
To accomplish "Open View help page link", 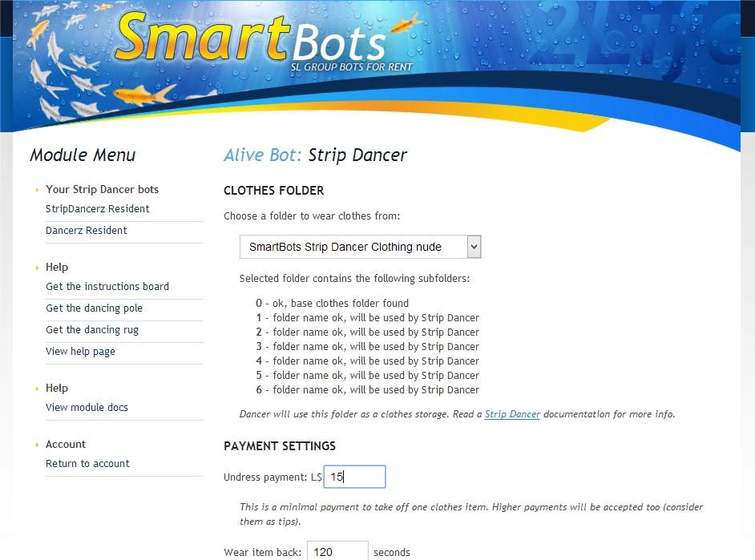I will coord(80,351).
